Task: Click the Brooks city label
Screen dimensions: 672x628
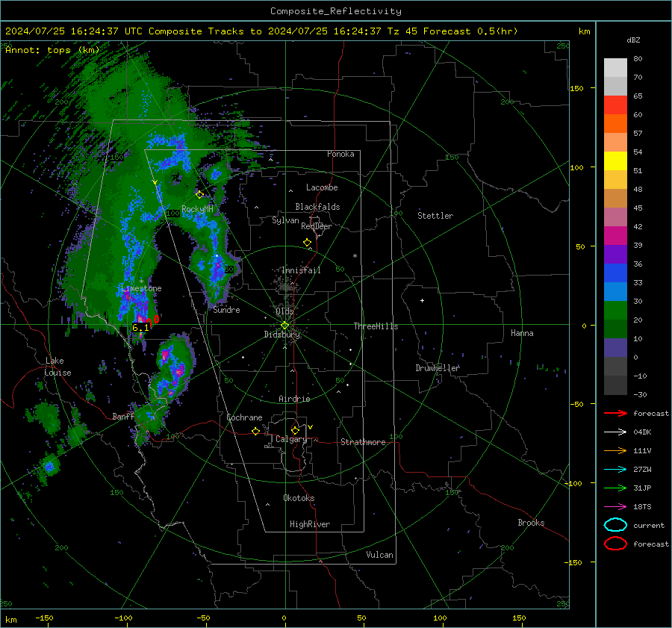Action: (531, 523)
